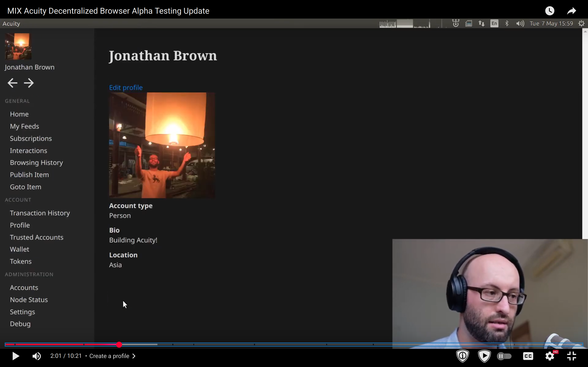Mute the video volume speaker icon

click(x=37, y=356)
